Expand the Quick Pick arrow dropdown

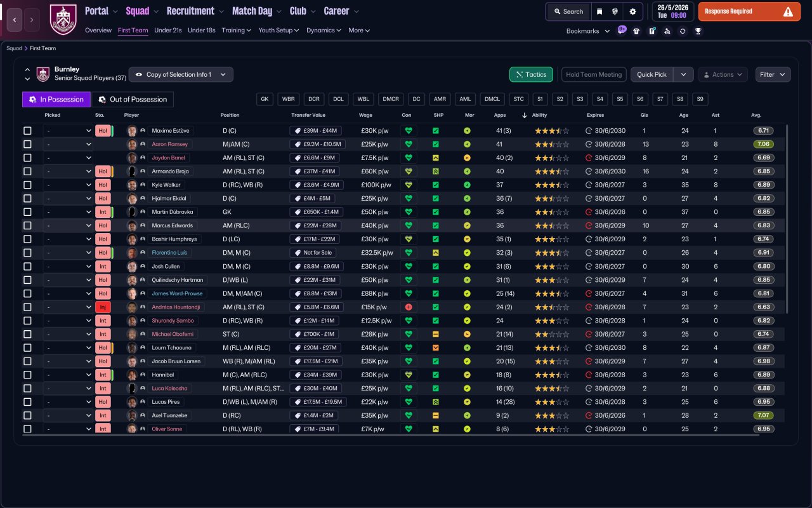[683, 74]
